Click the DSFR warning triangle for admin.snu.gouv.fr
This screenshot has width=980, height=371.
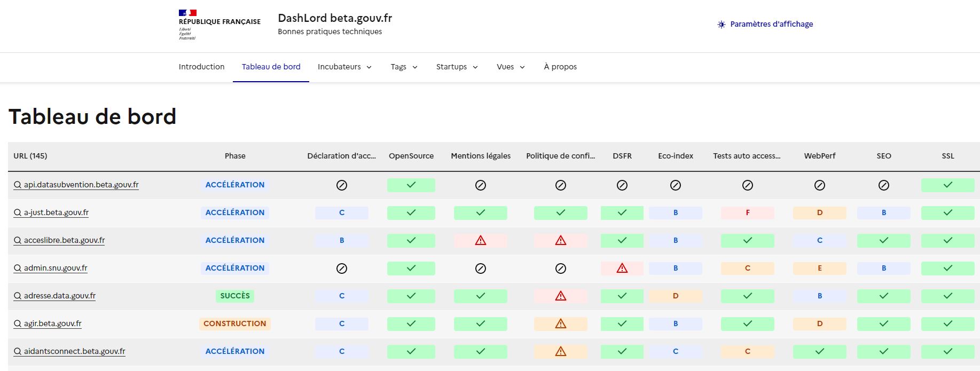(x=622, y=269)
